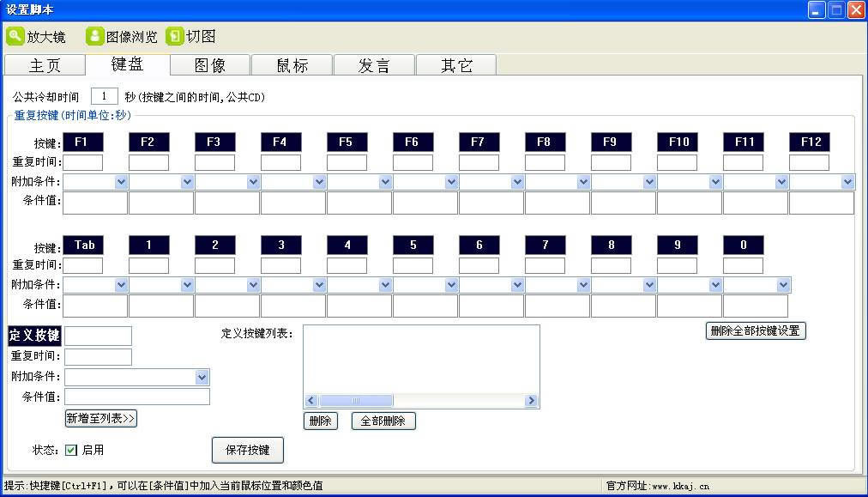Viewport: 868px width, 497px height.
Task: Toggle the 启用 enable checkbox
Action: [x=70, y=449]
